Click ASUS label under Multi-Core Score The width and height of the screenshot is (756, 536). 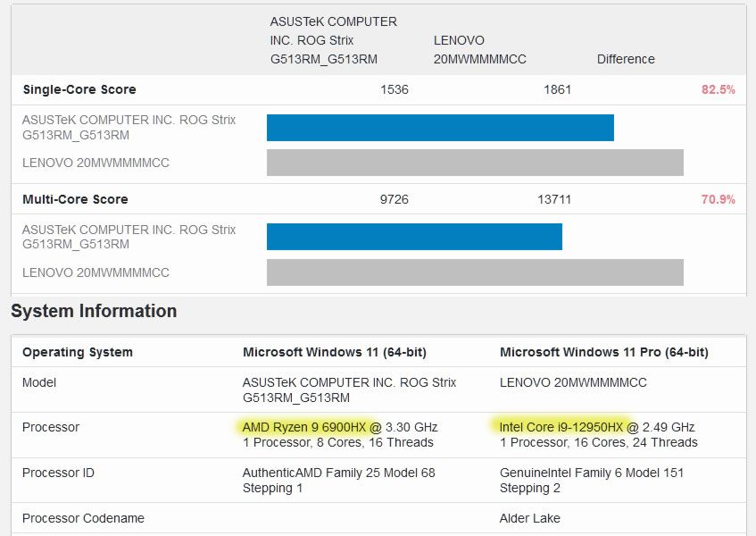(129, 237)
